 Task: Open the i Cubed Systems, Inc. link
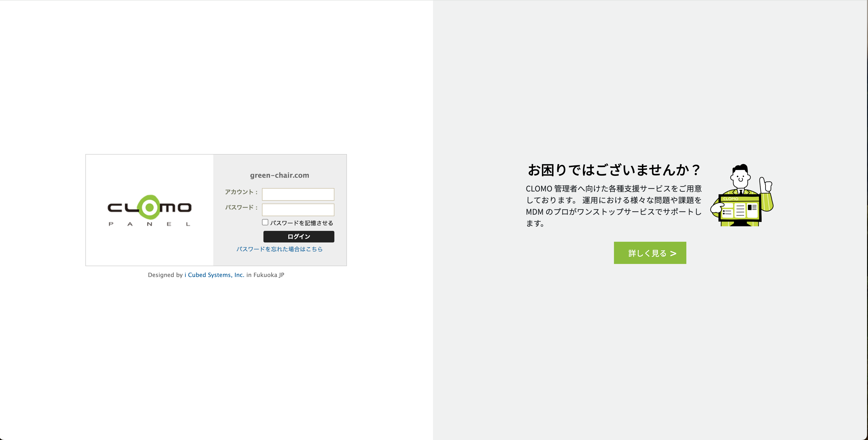214,275
